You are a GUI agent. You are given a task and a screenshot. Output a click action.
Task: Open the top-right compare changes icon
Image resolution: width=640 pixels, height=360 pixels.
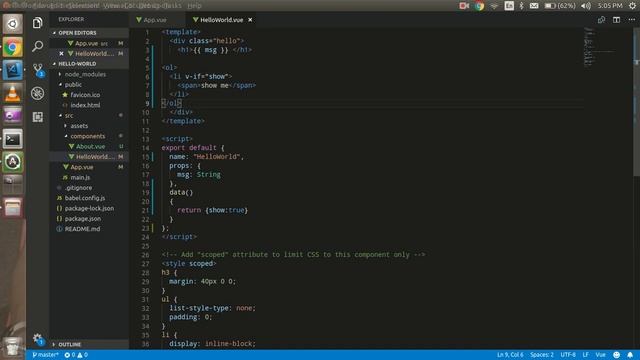[601, 20]
